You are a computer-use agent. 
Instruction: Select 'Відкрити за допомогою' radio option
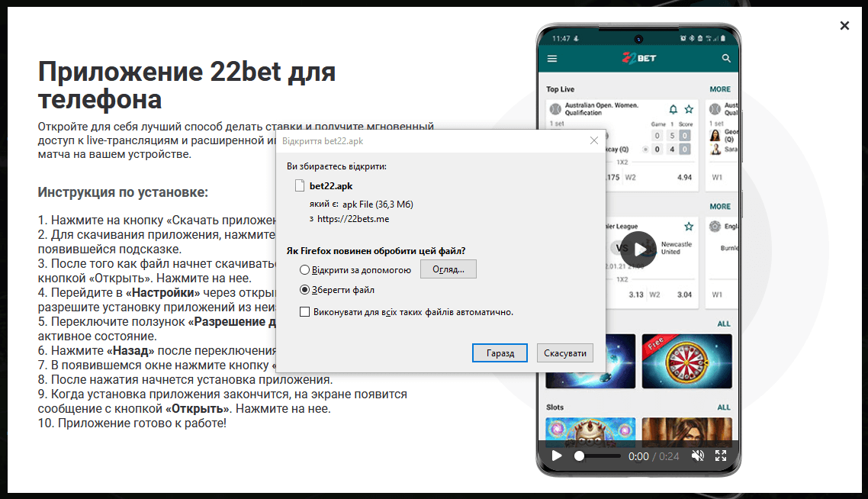[304, 269]
